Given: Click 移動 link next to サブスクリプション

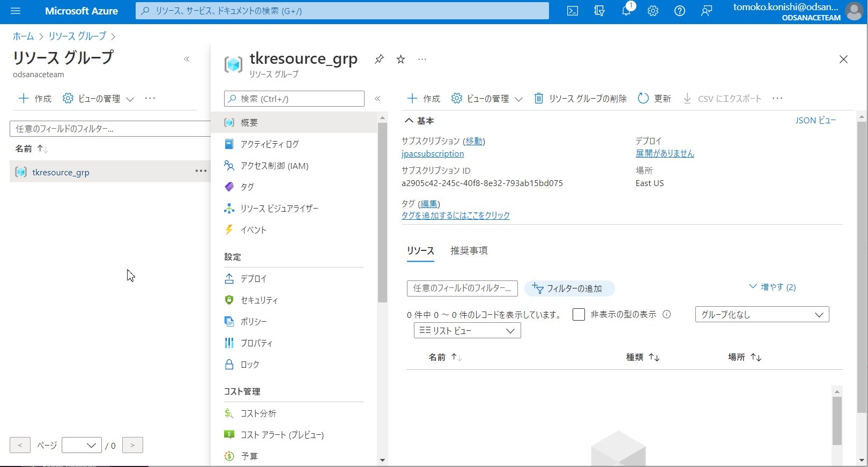Looking at the screenshot, I should click(x=474, y=141).
